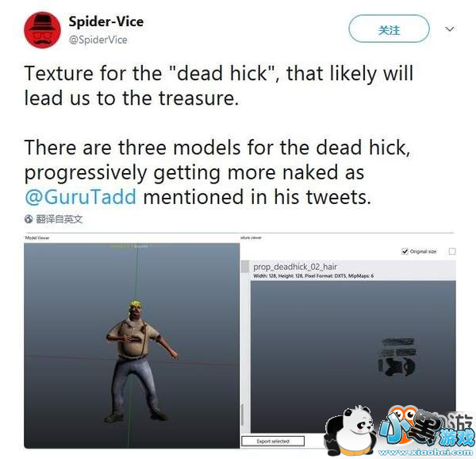
Task: Click the Spider-Vice display name
Action: pyautogui.click(x=106, y=21)
